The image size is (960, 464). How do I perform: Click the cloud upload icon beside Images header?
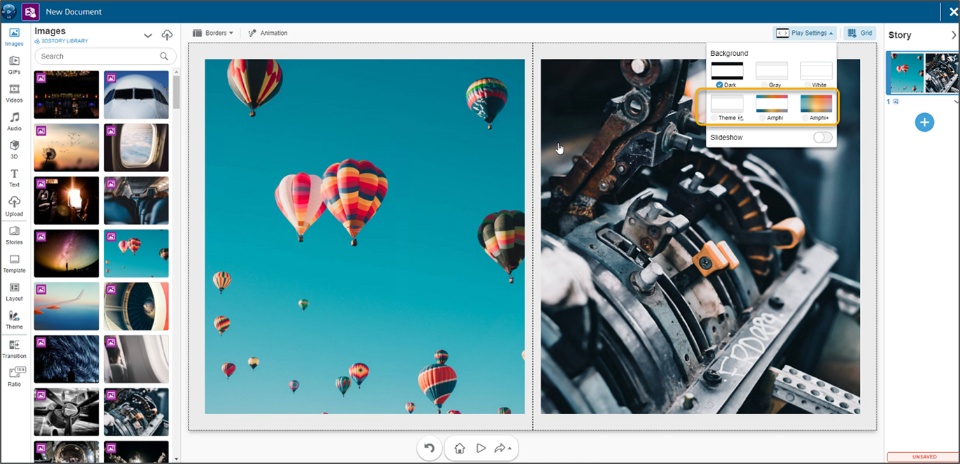[167, 35]
